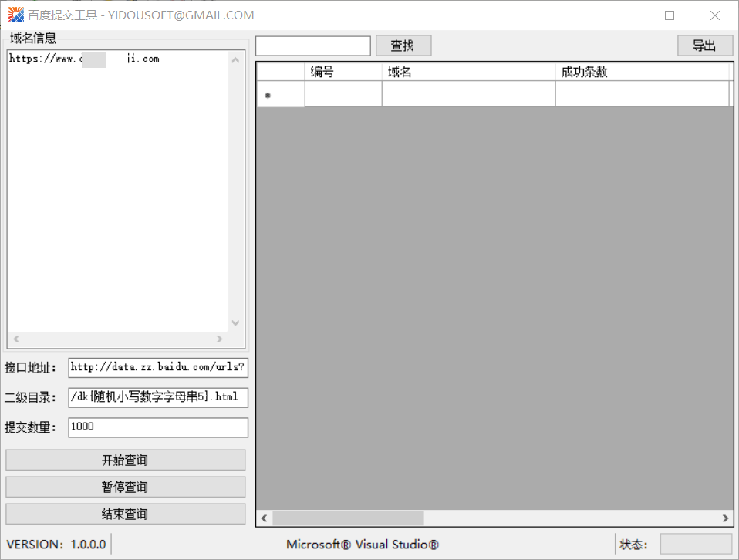Image resolution: width=739 pixels, height=560 pixels.
Task: Click the domain text area's scroll-left arrow
Action: coord(16,339)
